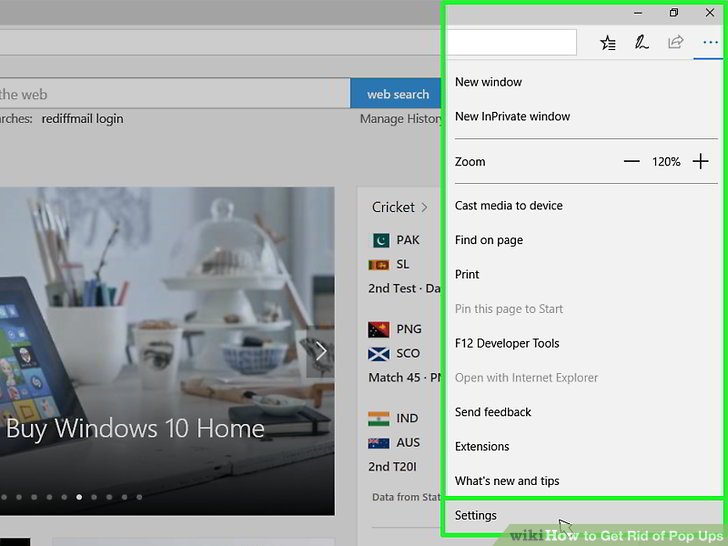Select the highlighted active carousel dot
This screenshot has height=546, width=728.
[79, 497]
